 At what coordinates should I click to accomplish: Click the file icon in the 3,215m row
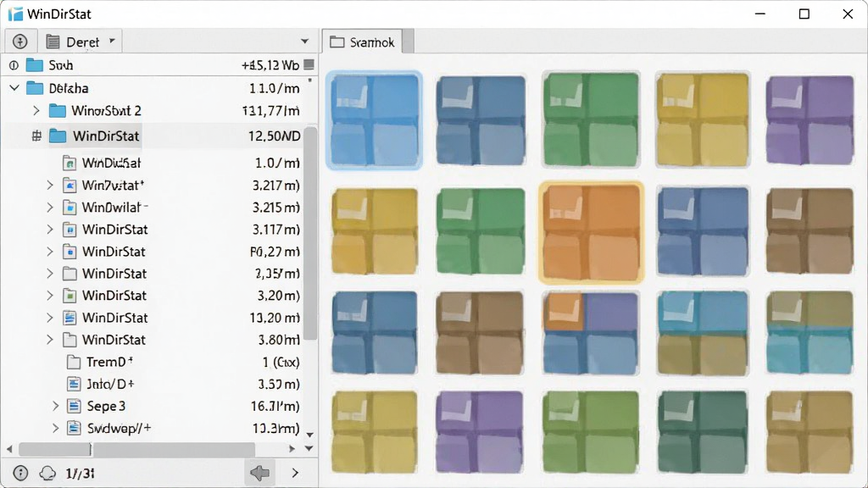(x=70, y=208)
